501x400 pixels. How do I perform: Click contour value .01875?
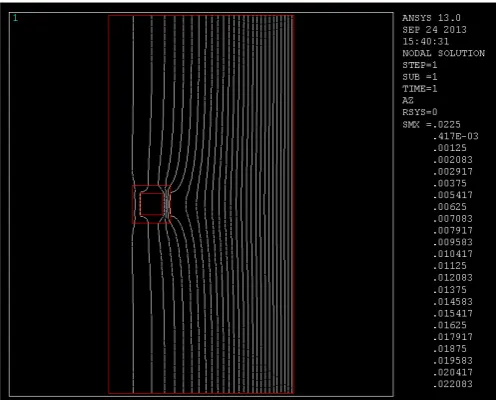click(x=450, y=349)
